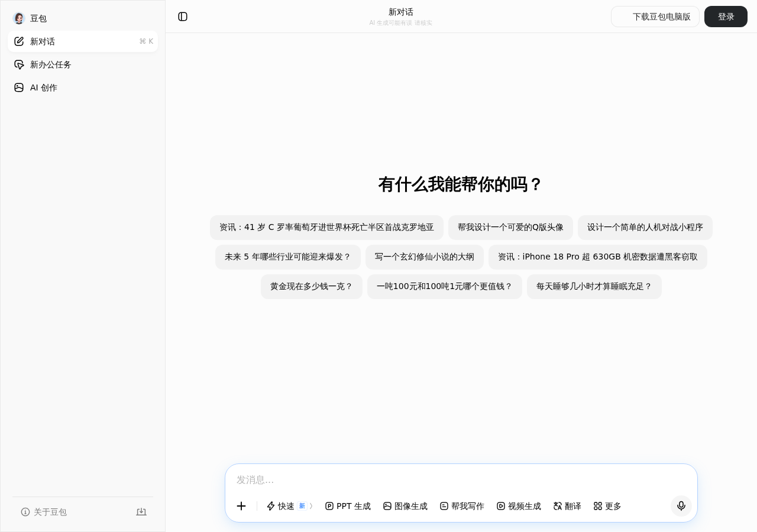Click the plus attachment icon

point(241,506)
